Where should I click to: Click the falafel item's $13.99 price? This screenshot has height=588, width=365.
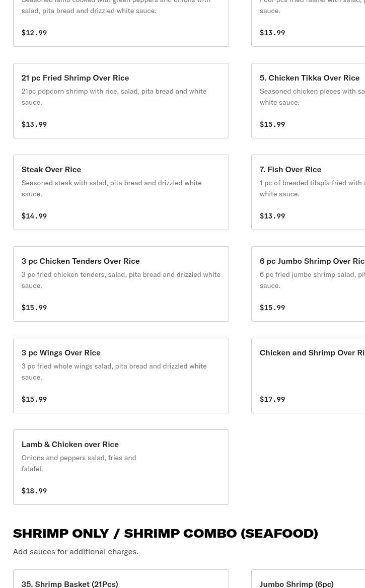point(272,33)
